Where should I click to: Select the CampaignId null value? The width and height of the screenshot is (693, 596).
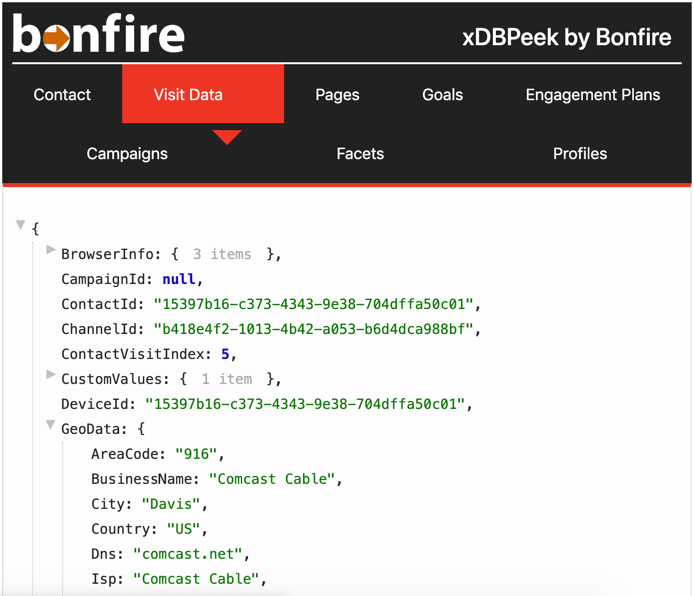(x=179, y=279)
